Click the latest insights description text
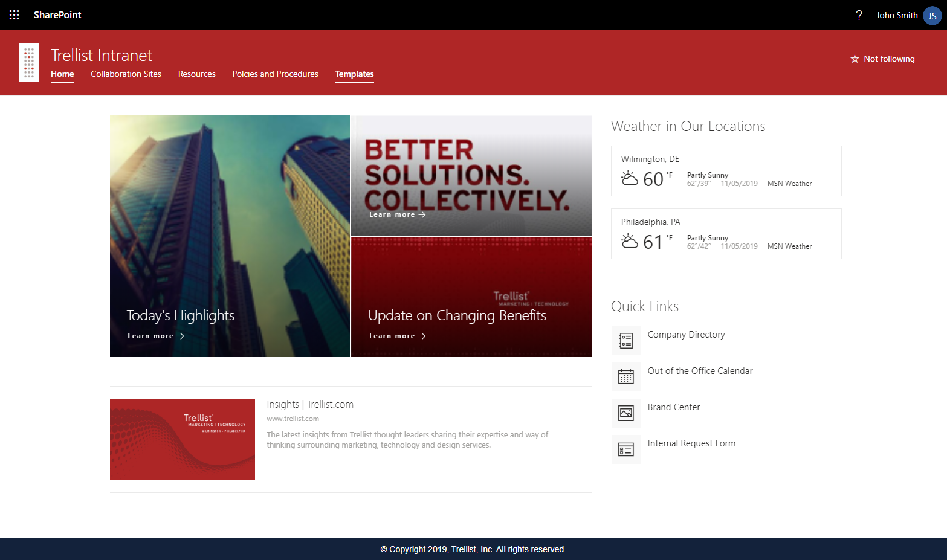The image size is (947, 560). click(x=407, y=440)
